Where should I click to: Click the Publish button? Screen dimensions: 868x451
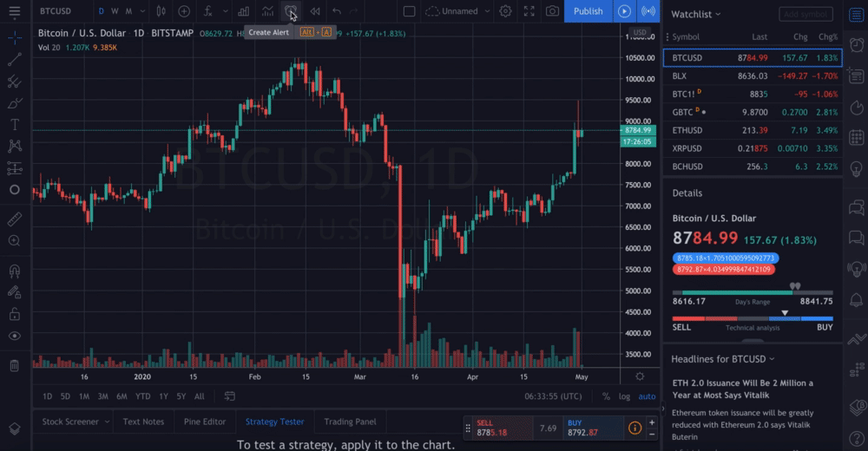click(588, 11)
